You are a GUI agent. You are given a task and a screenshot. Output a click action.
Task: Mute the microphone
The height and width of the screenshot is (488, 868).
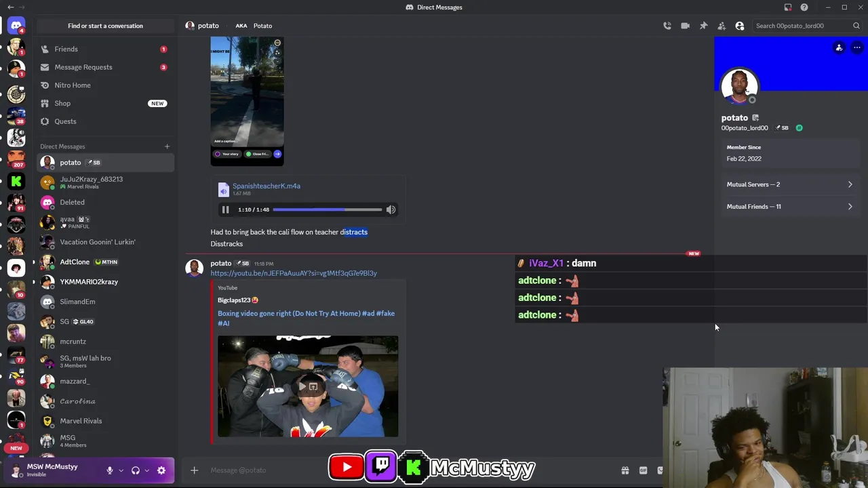click(x=110, y=470)
